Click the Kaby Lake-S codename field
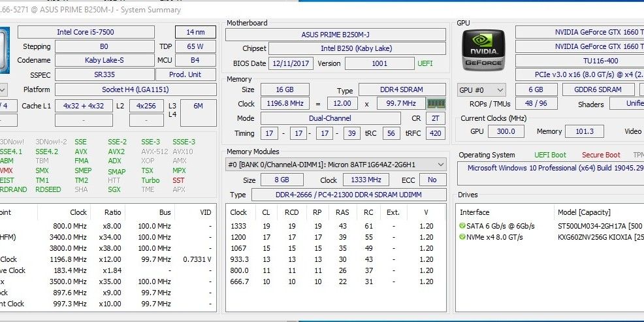The width and height of the screenshot is (644, 322). pos(105,60)
